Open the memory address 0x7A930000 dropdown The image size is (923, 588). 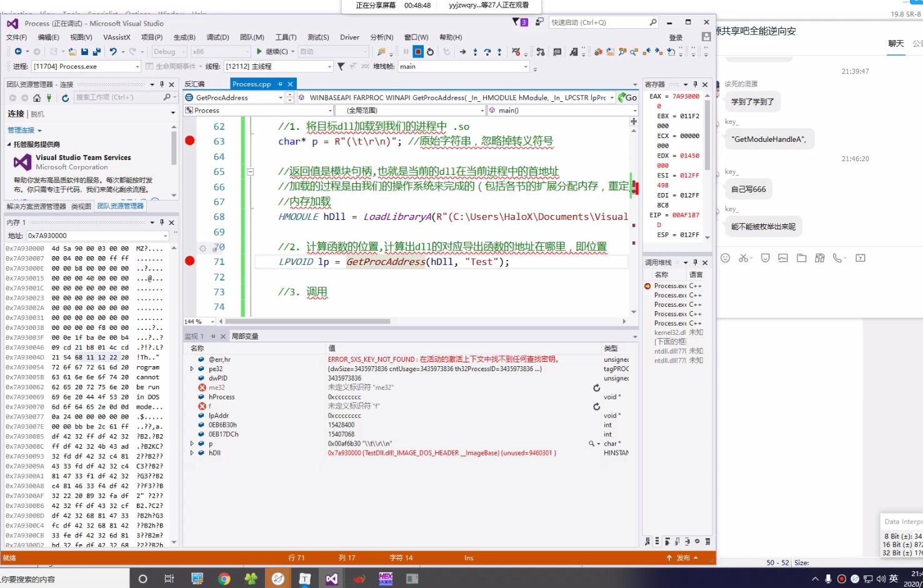pos(97,236)
